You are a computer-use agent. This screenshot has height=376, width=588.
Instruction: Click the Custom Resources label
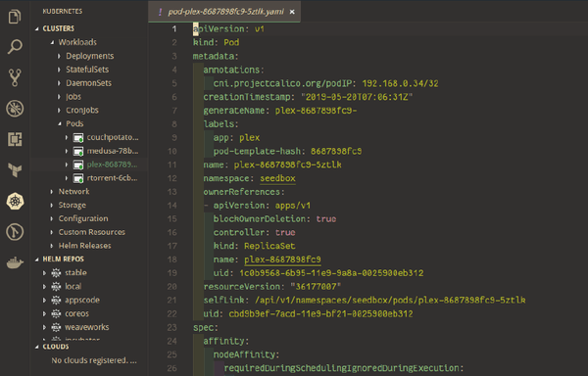point(92,232)
